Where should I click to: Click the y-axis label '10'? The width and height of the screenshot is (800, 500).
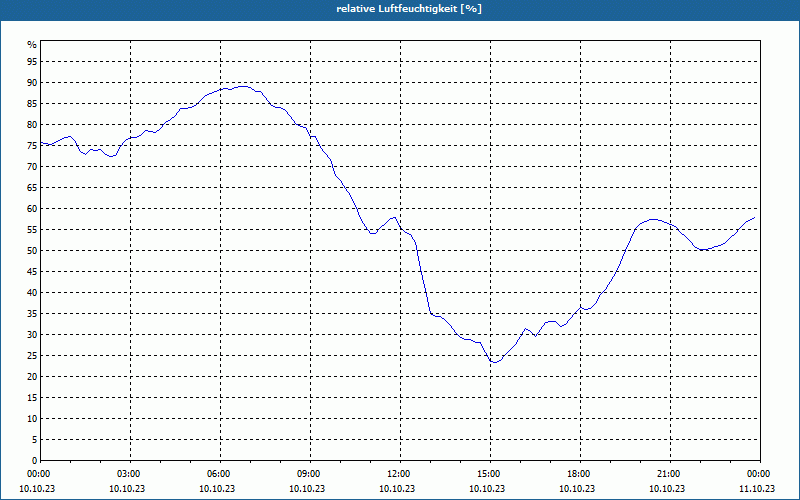[x=32, y=418]
